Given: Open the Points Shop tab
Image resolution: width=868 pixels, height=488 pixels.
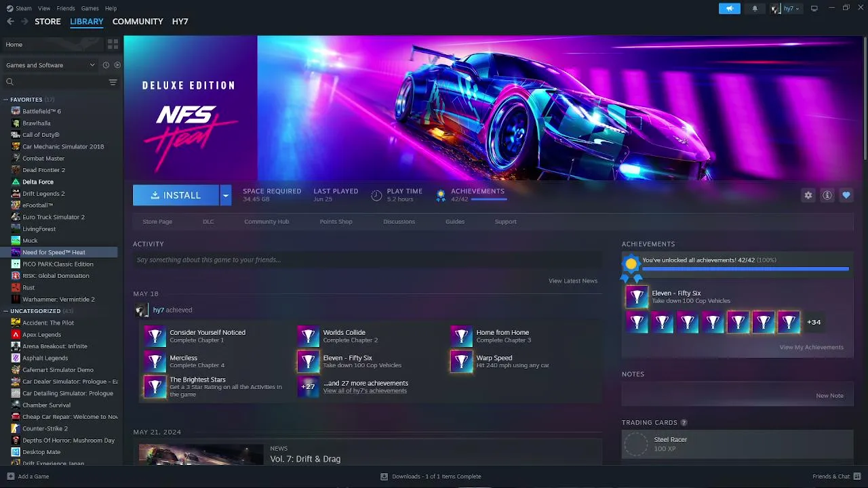Looking at the screenshot, I should pyautogui.click(x=336, y=222).
